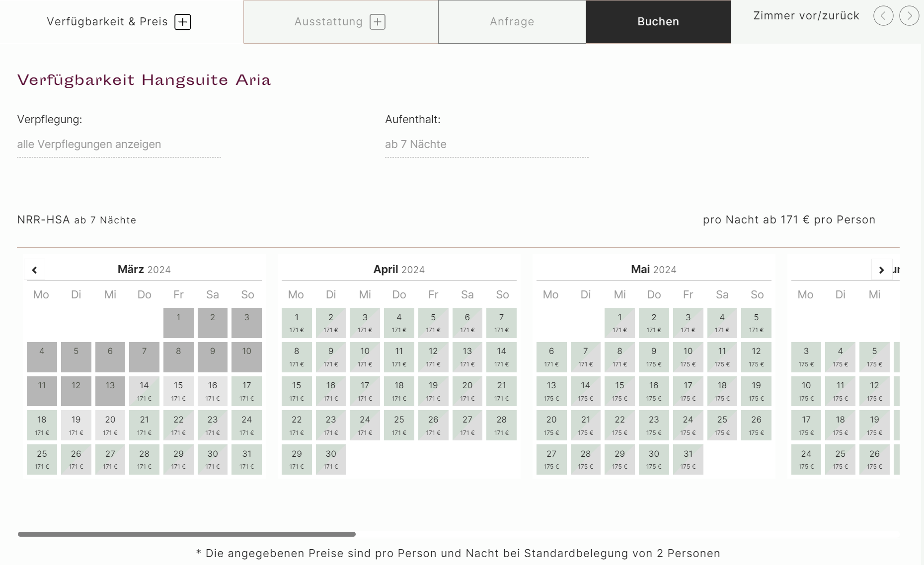The image size is (924, 565).
Task: Show next month in calendar
Action: [x=881, y=270]
